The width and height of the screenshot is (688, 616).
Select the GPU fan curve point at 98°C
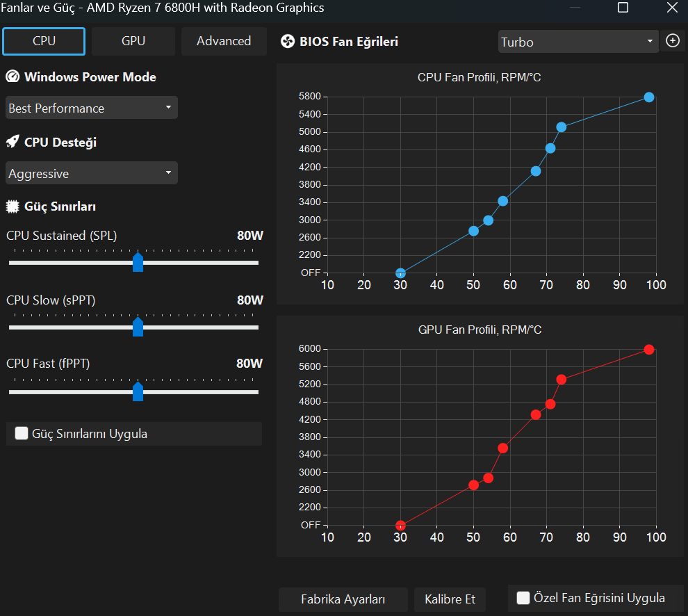tap(649, 350)
